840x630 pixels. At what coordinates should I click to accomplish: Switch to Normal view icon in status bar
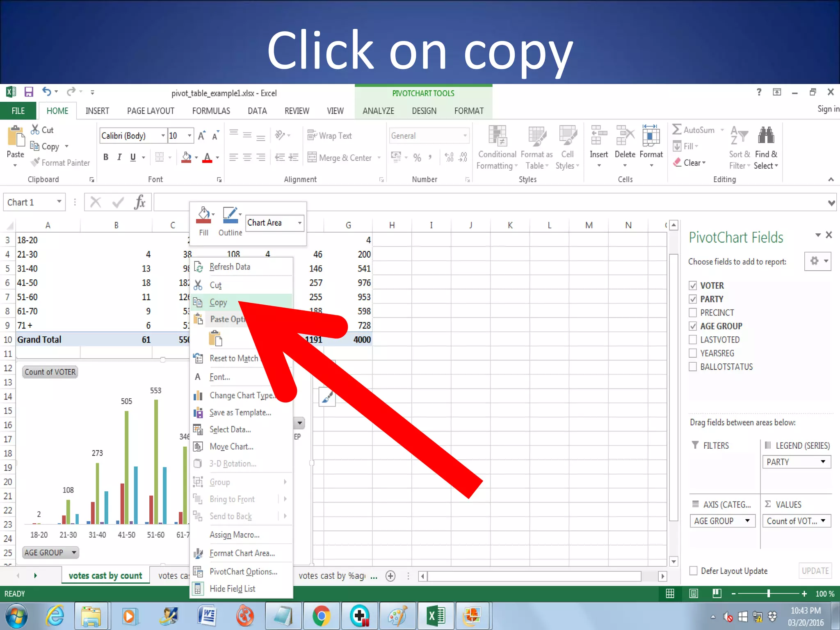tap(670, 593)
